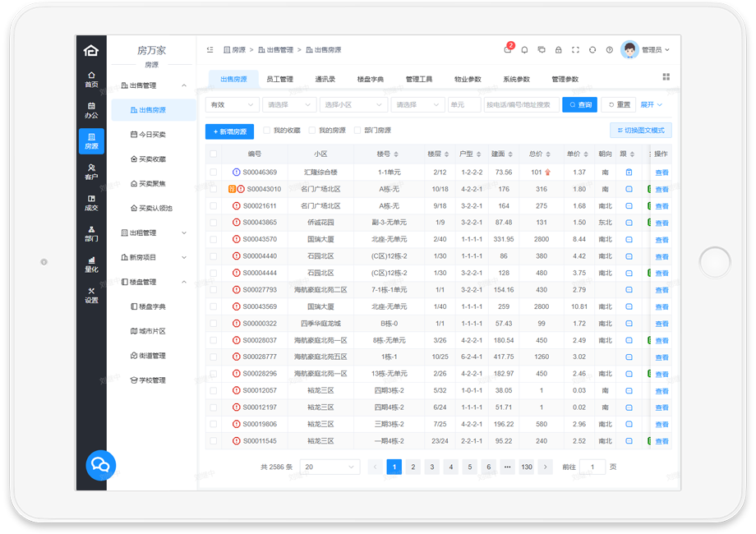Select the checkbox for row S00046369

tap(213, 172)
